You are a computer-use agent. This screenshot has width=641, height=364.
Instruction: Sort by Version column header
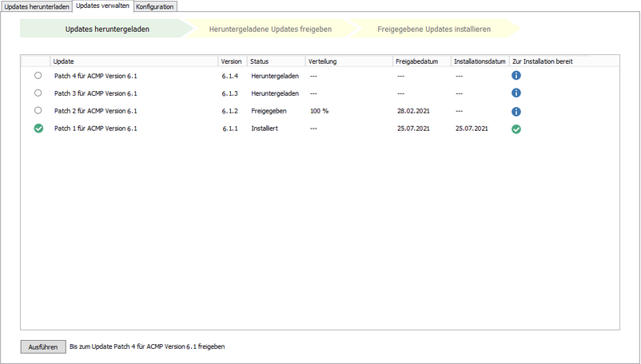click(x=233, y=61)
